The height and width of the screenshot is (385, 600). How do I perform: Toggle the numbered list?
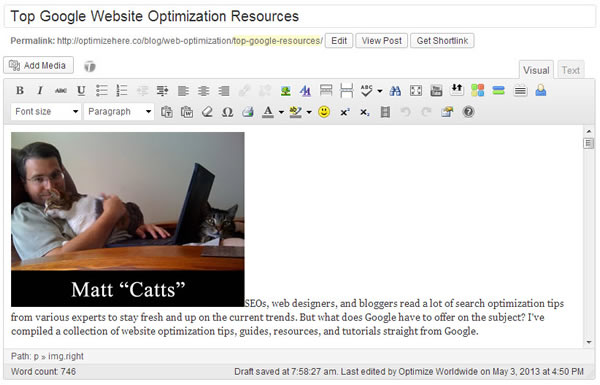122,91
